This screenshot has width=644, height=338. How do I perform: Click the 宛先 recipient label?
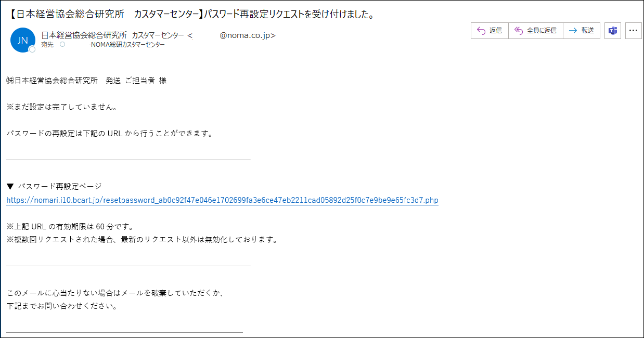pos(47,45)
